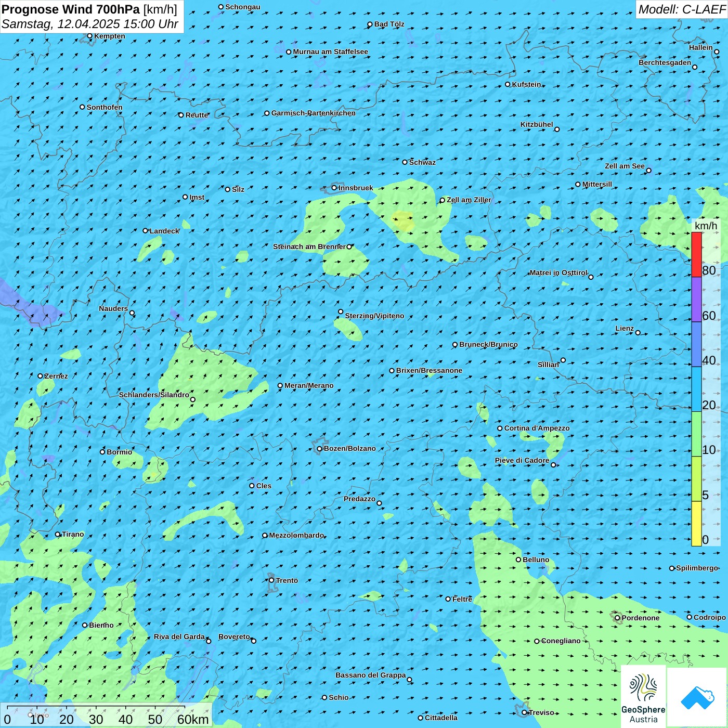The image size is (728, 728).
Task: Select the Treviso city label
Action: point(541,712)
